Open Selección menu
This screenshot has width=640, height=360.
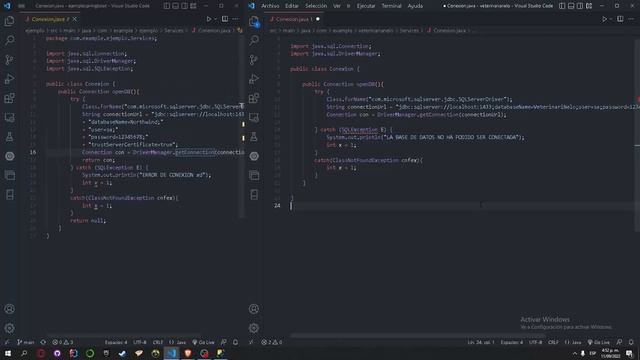pyautogui.click(x=316, y=6)
